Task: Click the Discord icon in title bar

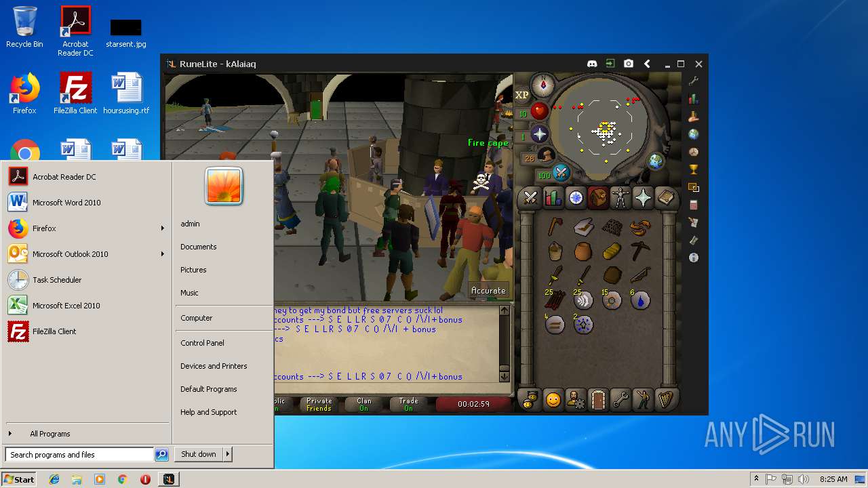Action: [x=592, y=64]
